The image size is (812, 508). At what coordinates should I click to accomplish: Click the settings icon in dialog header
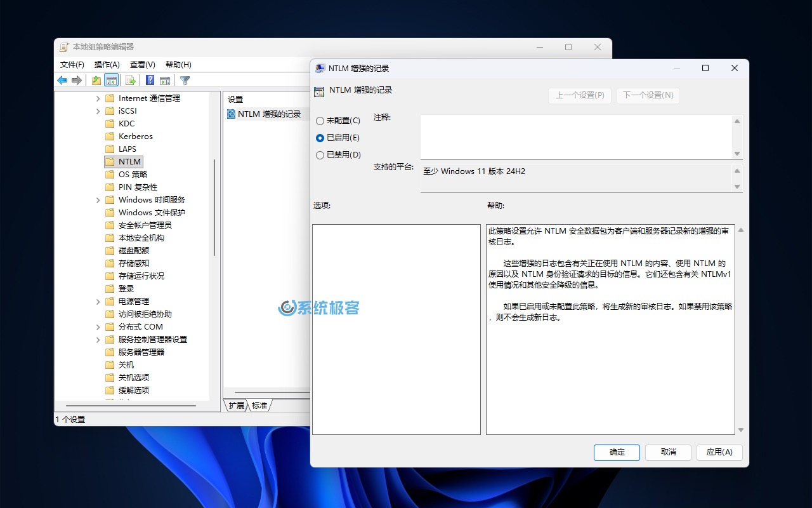click(x=319, y=91)
